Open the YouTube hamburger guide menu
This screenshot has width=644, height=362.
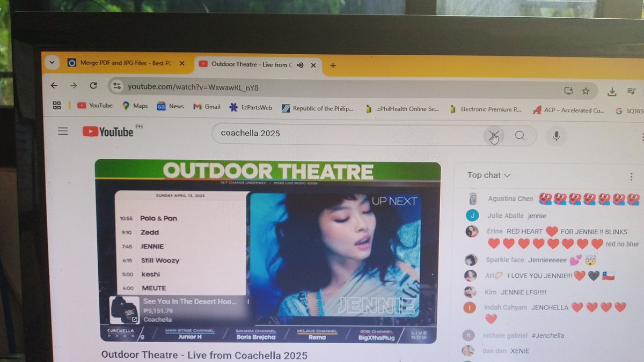pyautogui.click(x=63, y=131)
